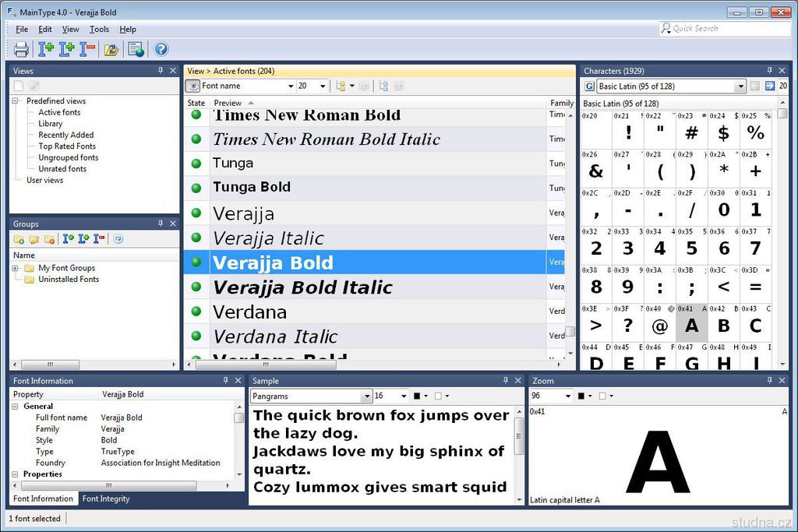Click the round options icon in the Groups toolbar

pos(118,238)
